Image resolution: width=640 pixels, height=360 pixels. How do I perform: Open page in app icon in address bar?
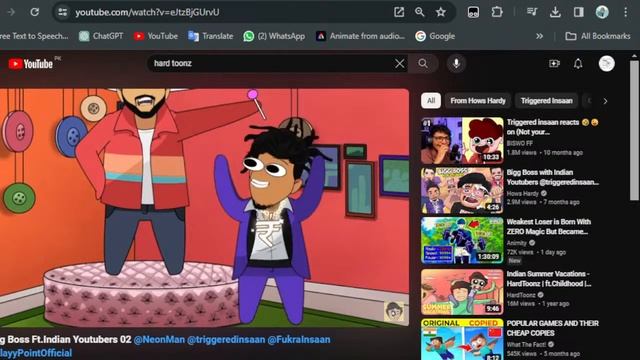(x=399, y=12)
